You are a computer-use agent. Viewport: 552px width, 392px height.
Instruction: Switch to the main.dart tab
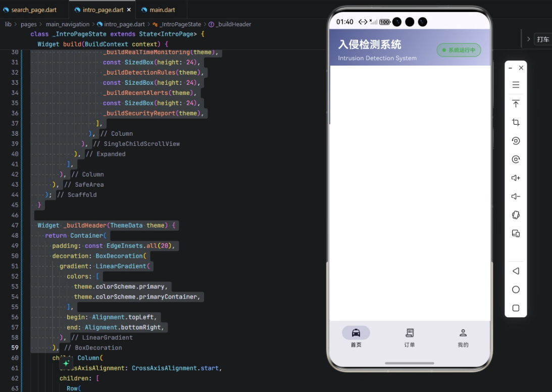click(x=162, y=10)
